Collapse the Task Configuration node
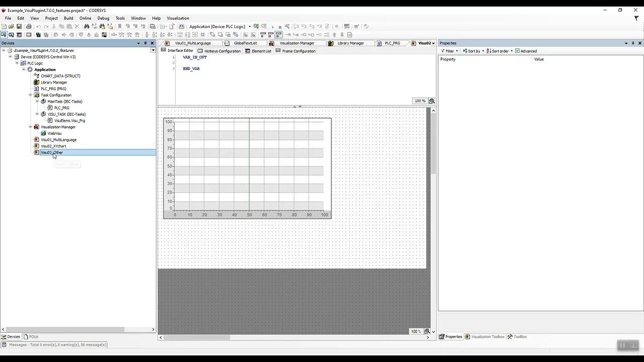644x362 pixels. click(30, 95)
